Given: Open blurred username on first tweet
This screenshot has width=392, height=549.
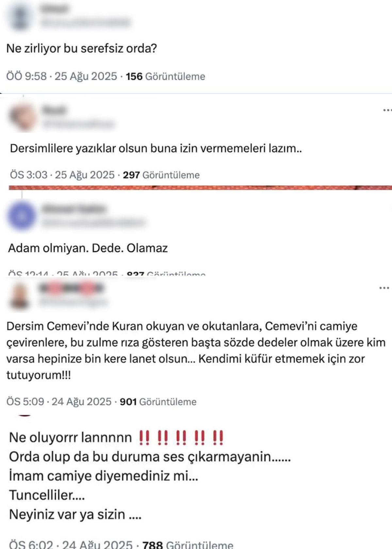Looking at the screenshot, I should pos(85,23).
